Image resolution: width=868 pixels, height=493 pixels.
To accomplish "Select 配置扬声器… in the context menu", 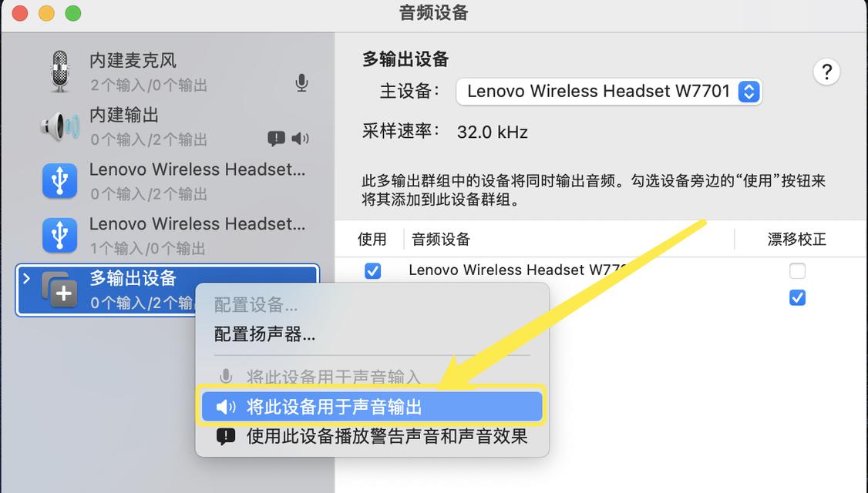I will click(x=264, y=334).
